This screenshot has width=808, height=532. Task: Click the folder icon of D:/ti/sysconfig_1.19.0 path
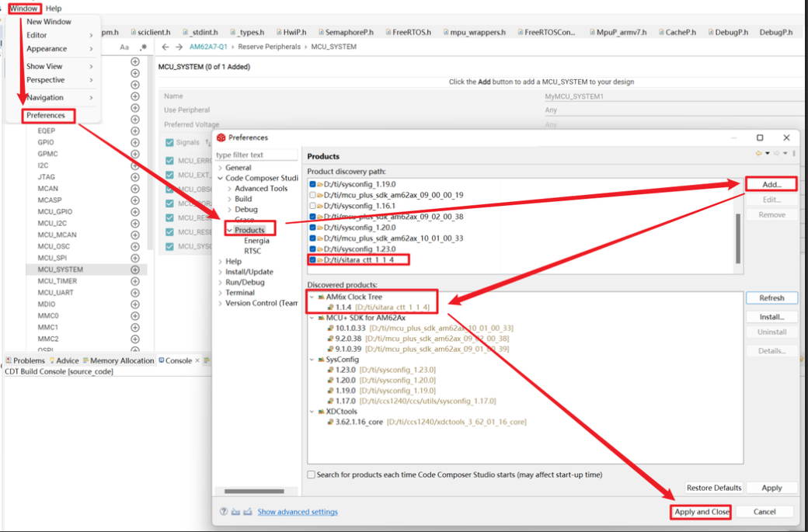320,184
